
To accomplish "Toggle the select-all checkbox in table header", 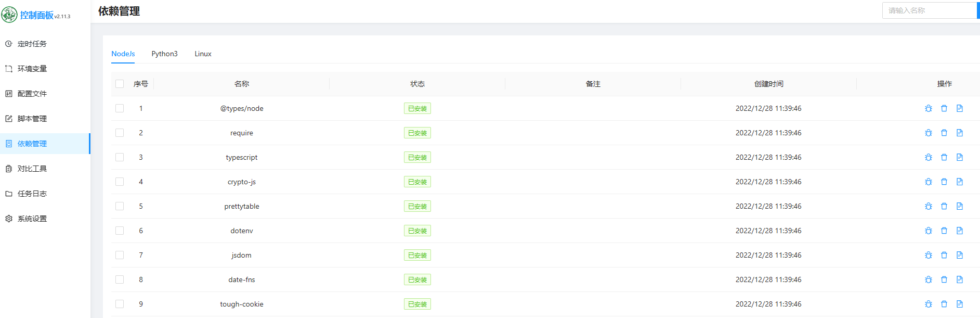I will point(120,84).
